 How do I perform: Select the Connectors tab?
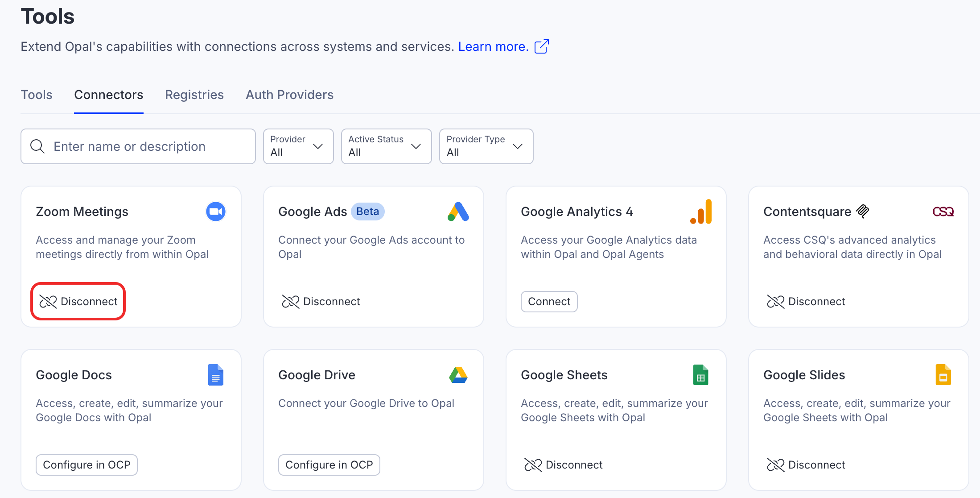point(109,95)
